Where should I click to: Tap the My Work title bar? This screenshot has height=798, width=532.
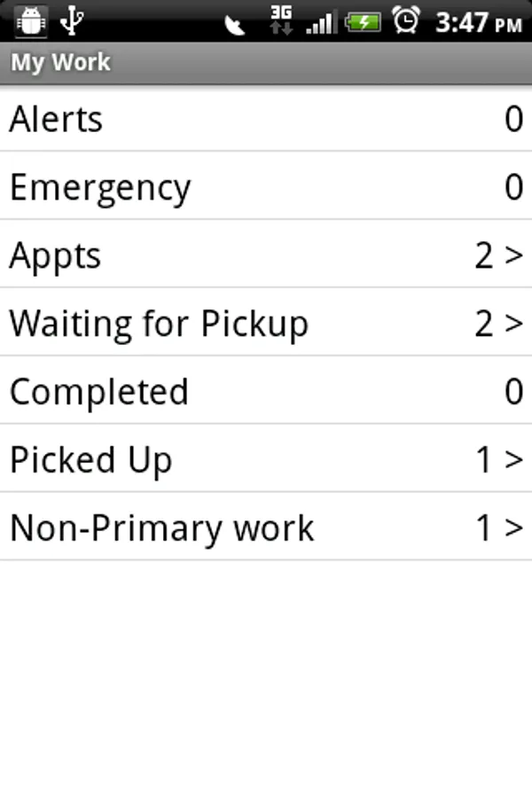[x=266, y=63]
